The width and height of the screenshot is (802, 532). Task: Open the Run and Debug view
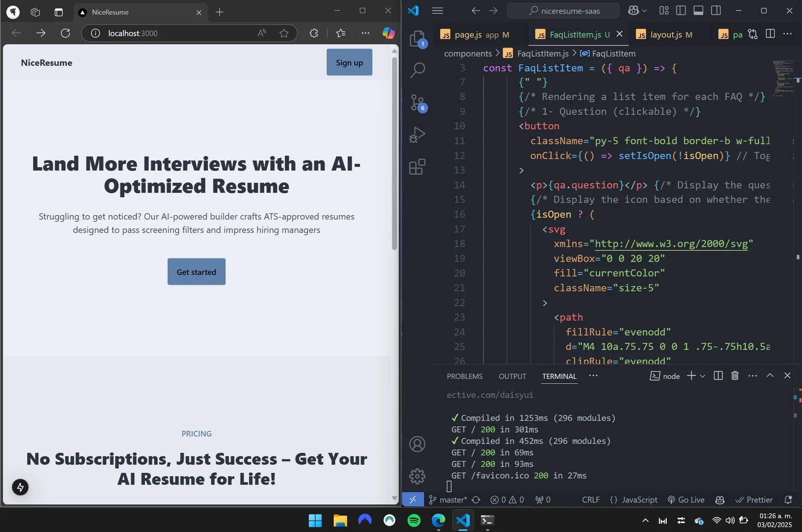417,135
